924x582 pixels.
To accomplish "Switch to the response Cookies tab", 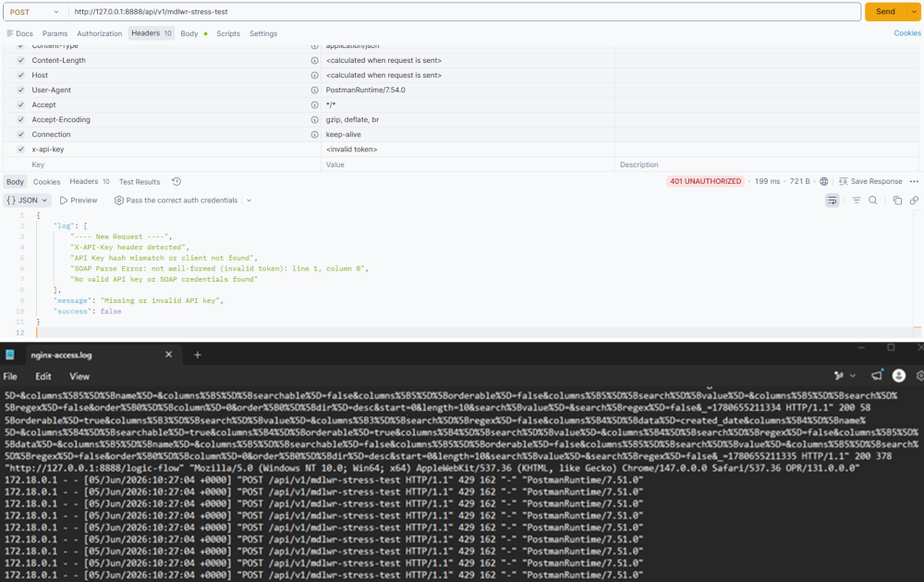I will tap(46, 181).
